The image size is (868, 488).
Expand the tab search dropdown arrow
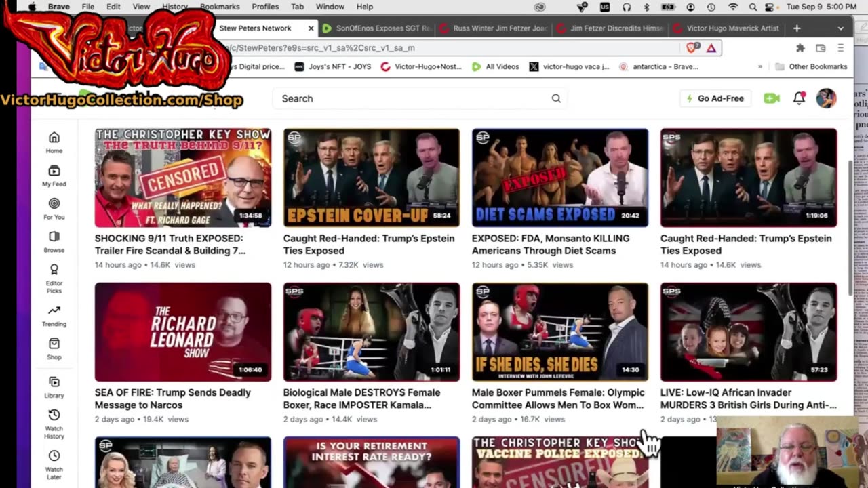tap(841, 28)
